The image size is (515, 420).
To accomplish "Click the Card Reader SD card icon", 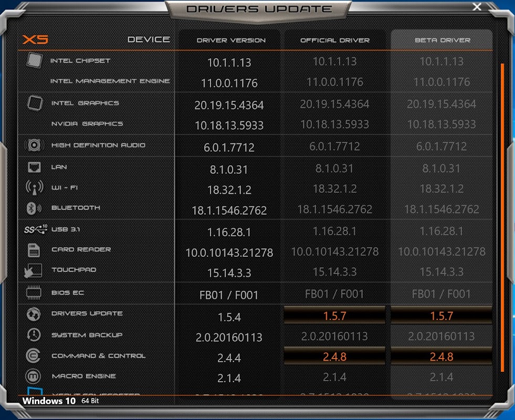I will [34, 250].
